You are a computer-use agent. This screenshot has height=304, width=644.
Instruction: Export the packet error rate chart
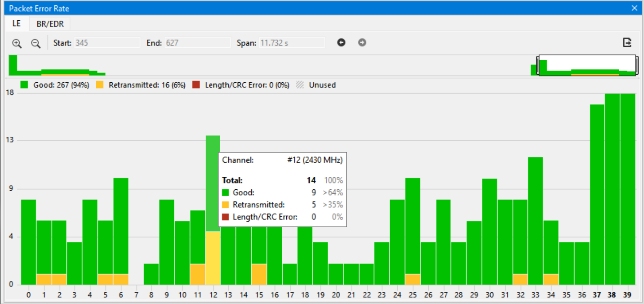(x=627, y=43)
